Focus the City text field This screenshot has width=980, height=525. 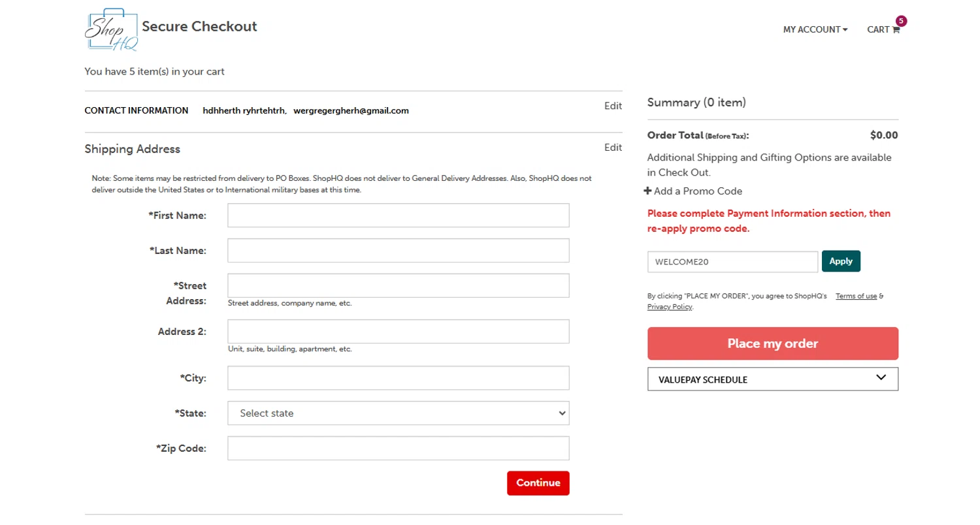(398, 378)
